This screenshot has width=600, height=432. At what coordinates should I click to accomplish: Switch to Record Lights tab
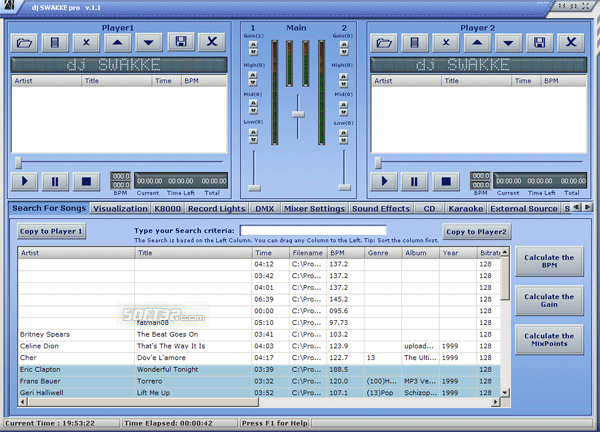pyautogui.click(x=216, y=209)
